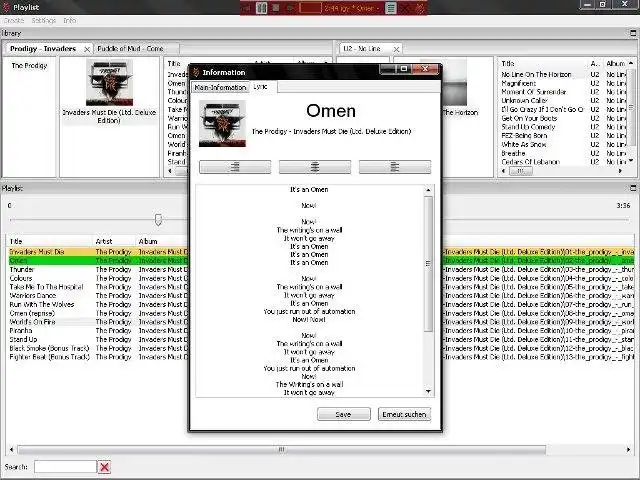Select 'Black Smoke (Bonus Track)' in playlist
Image resolution: width=640 pixels, height=480 pixels.
coord(49,348)
